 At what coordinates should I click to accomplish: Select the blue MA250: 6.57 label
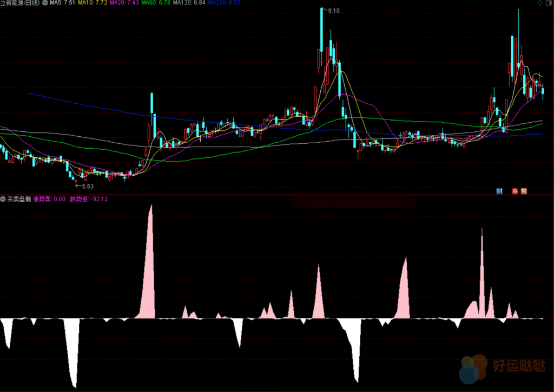point(224,3)
